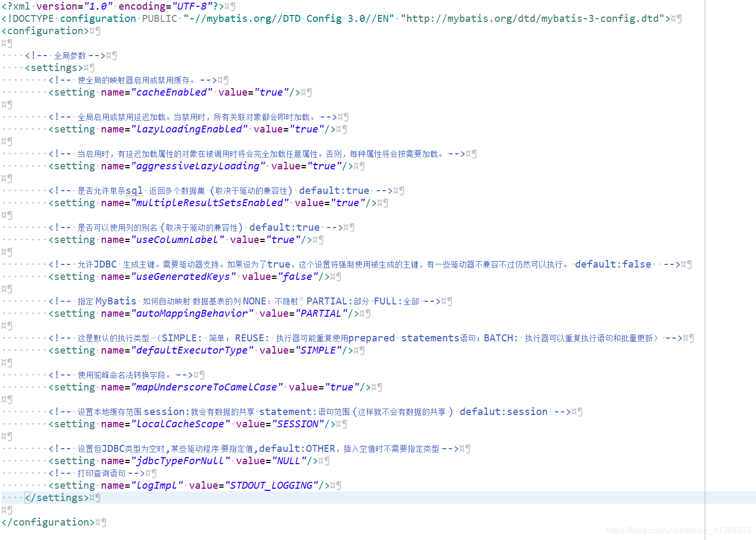Click the opening <configuration> tag

point(45,31)
